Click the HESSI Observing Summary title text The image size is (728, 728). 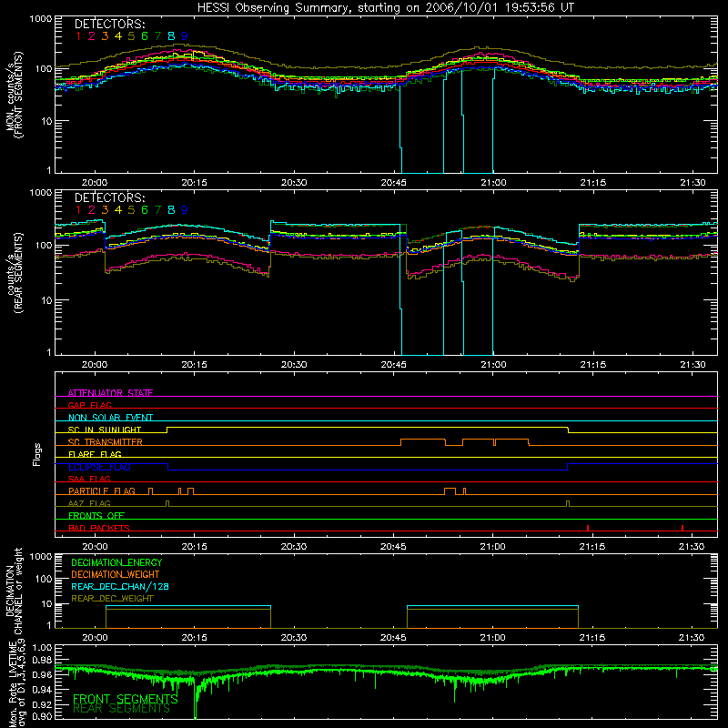[386, 8]
